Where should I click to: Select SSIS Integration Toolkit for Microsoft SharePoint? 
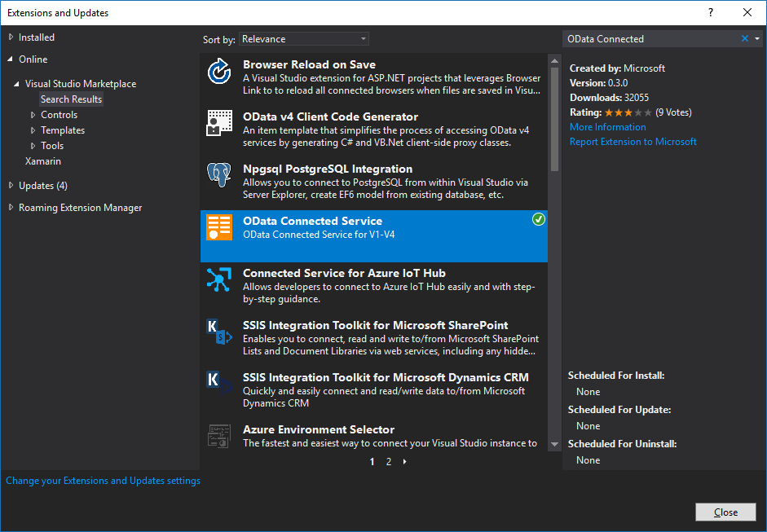click(375, 326)
